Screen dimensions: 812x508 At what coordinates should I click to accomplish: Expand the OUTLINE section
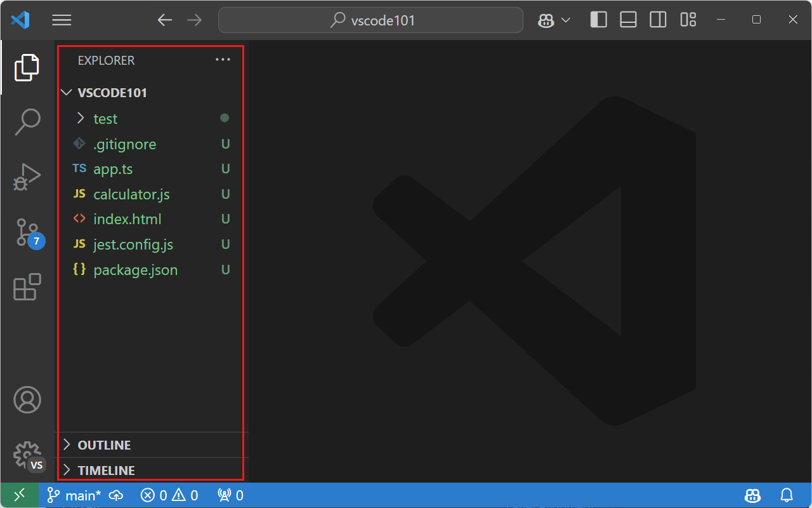click(x=105, y=444)
